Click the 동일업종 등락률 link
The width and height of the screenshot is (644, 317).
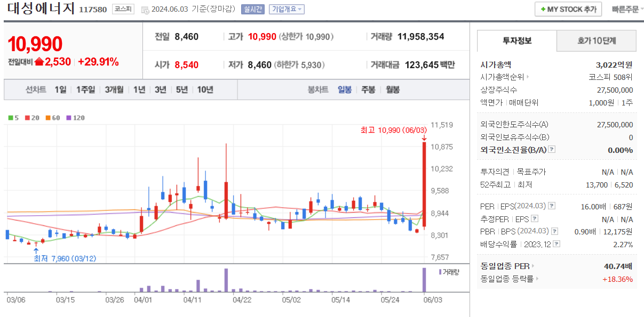pyautogui.click(x=507, y=279)
